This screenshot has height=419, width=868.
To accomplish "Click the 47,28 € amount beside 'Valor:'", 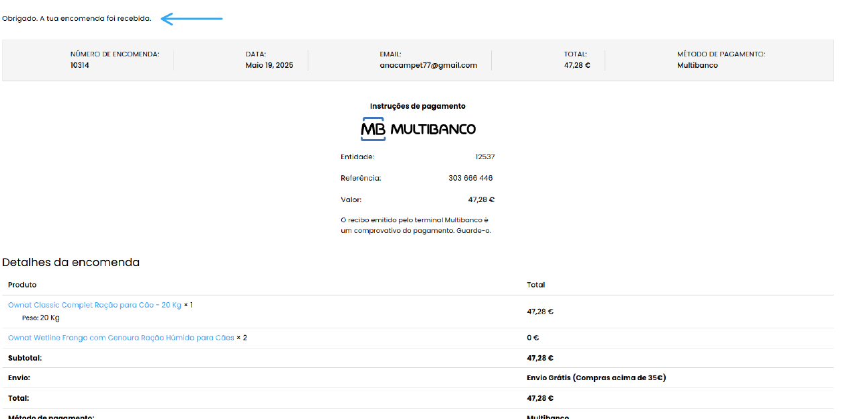I will [482, 199].
